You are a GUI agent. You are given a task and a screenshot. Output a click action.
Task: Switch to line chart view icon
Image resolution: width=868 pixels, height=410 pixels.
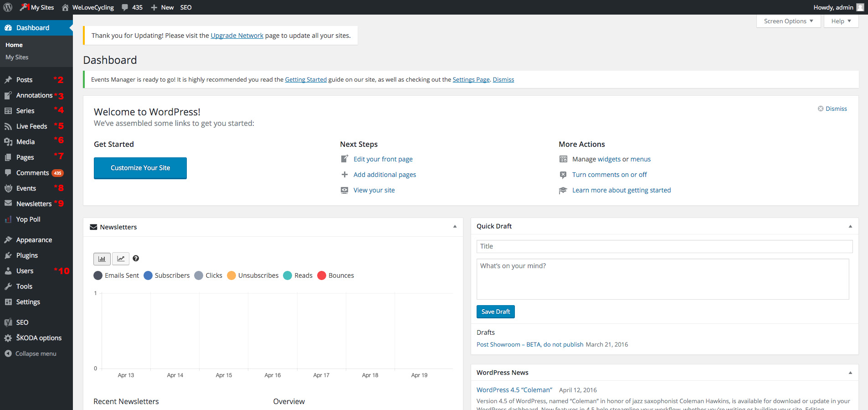click(121, 259)
